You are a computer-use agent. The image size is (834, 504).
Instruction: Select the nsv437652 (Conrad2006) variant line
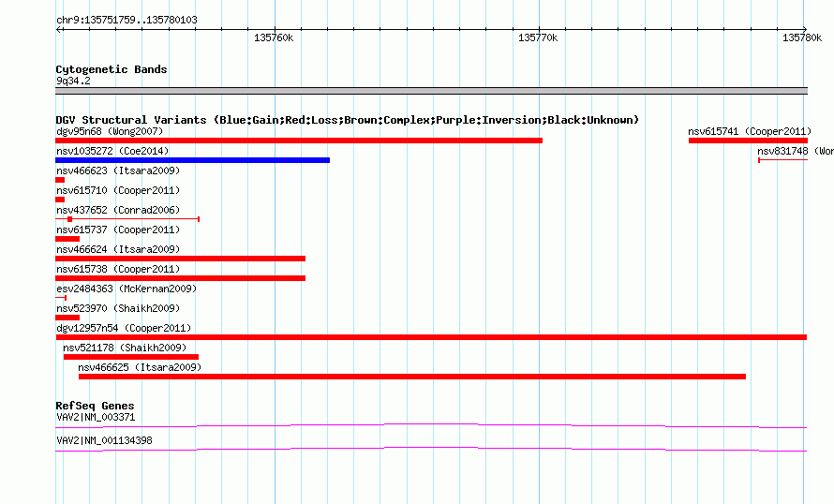127,219
